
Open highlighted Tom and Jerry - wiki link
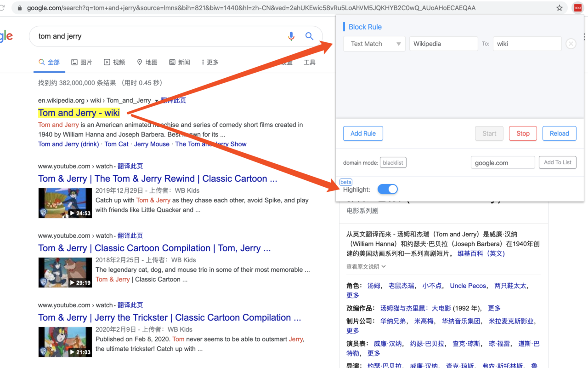click(x=79, y=113)
